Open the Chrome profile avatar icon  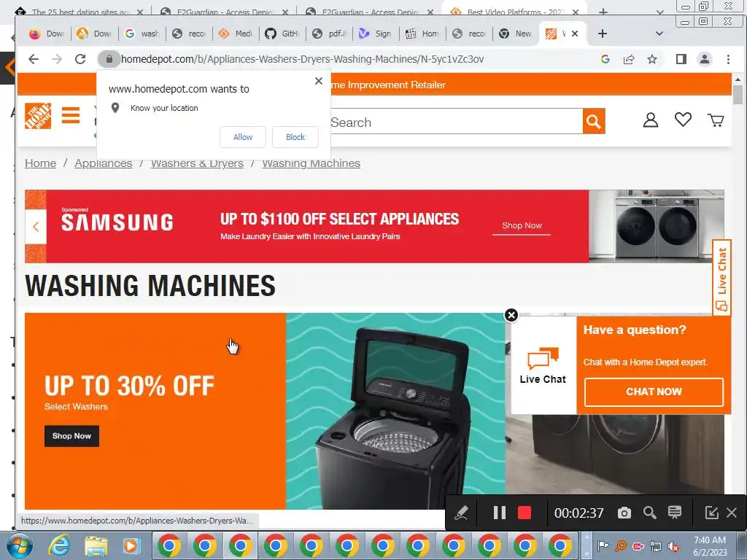pyautogui.click(x=705, y=59)
